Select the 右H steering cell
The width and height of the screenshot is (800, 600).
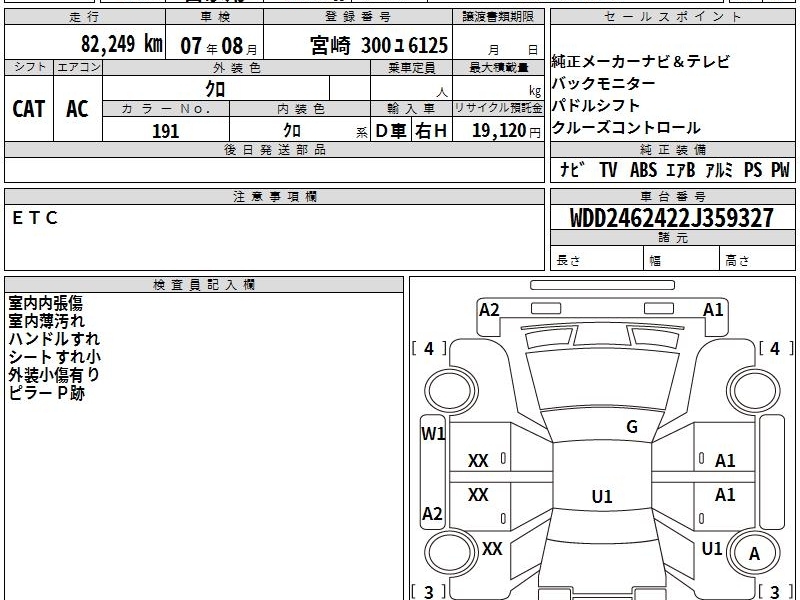(431, 131)
